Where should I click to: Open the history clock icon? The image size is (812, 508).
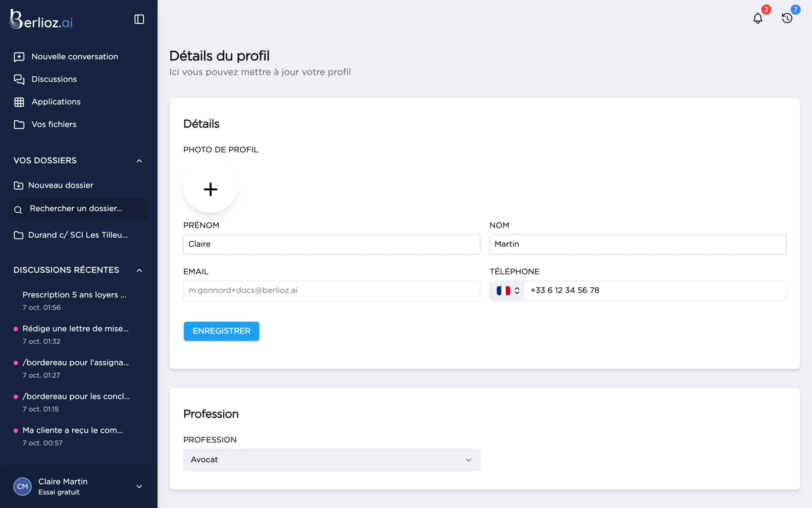point(787,18)
